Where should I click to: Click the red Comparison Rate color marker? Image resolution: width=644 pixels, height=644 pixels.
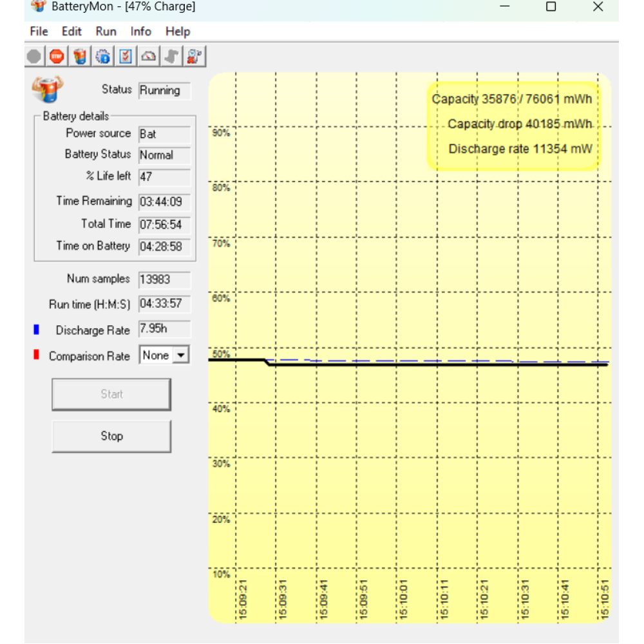click(x=37, y=354)
